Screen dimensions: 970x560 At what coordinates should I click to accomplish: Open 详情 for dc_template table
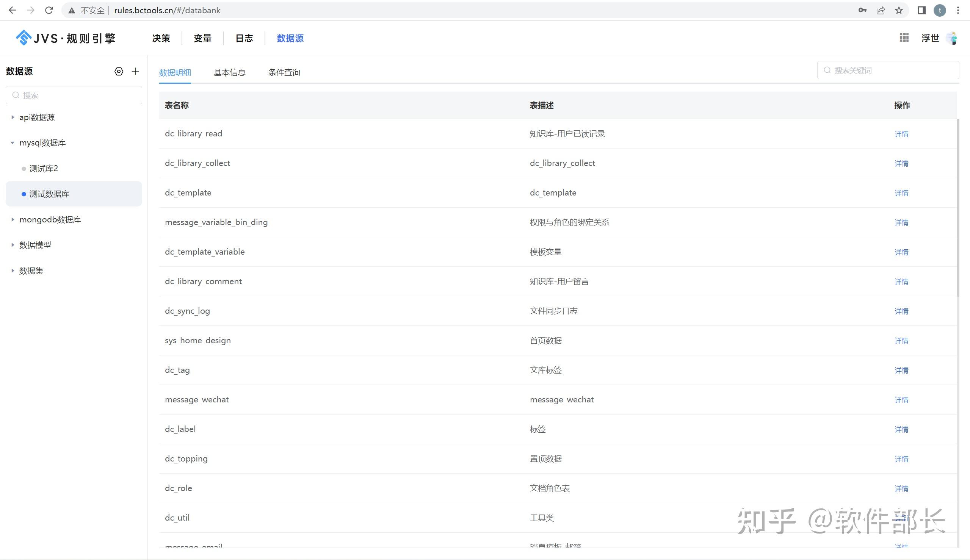click(901, 193)
